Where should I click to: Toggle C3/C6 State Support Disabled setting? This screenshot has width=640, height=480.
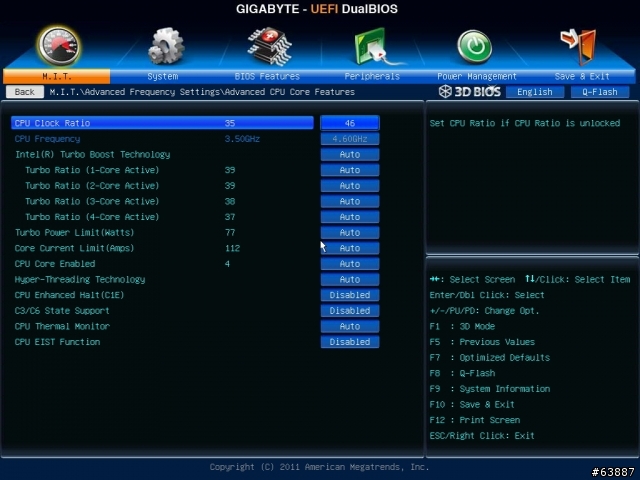350,311
